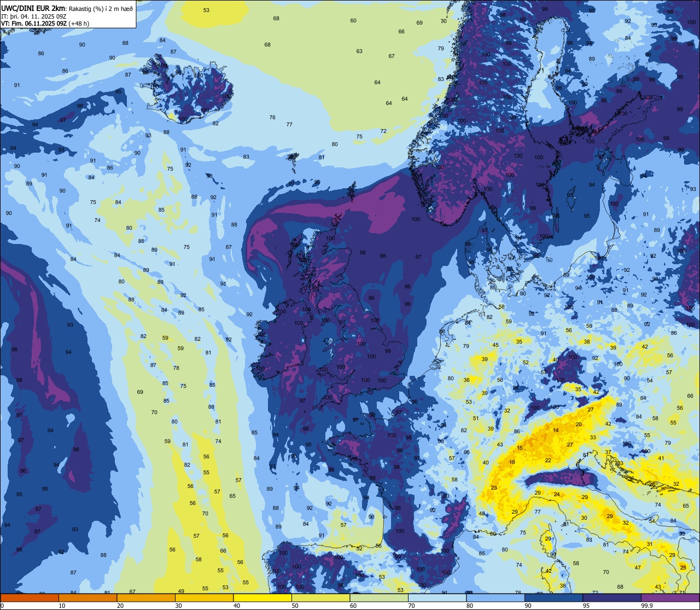Click the legend tick label 10
The height and width of the screenshot is (610, 700).
click(x=62, y=606)
